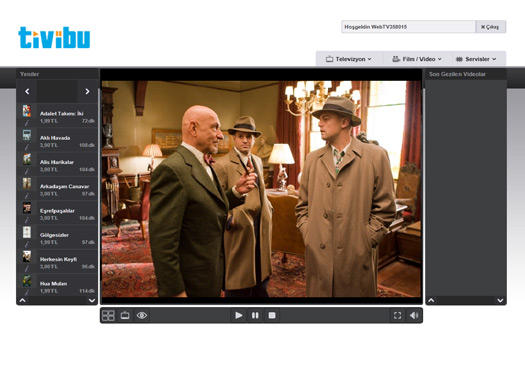The image size is (525, 370).
Task: Expand the Televizyon dropdown menu
Action: coord(349,59)
